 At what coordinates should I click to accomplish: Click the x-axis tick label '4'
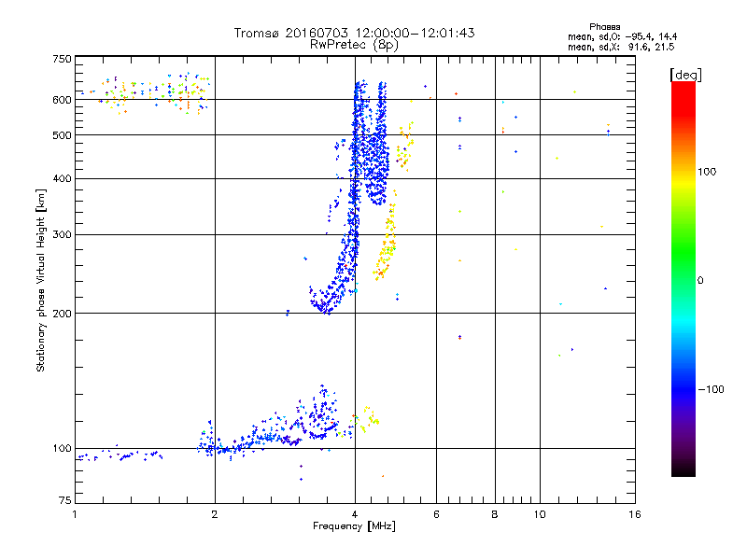[355, 514]
